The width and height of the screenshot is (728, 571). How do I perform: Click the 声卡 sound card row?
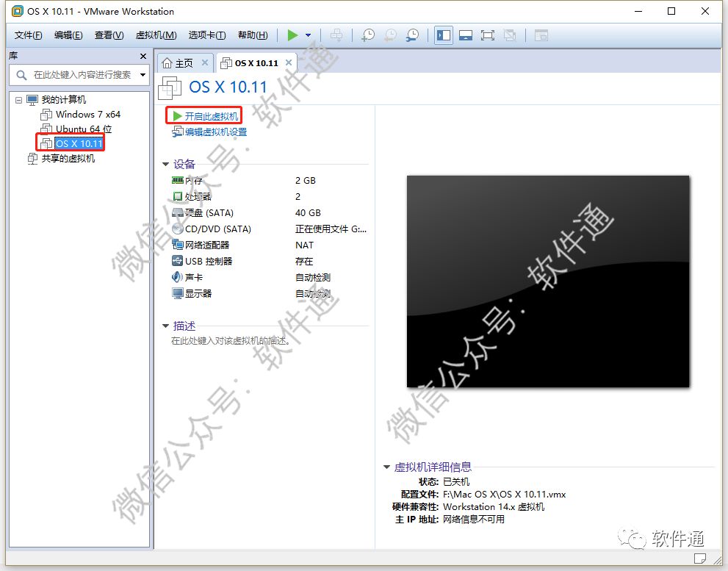(269, 277)
